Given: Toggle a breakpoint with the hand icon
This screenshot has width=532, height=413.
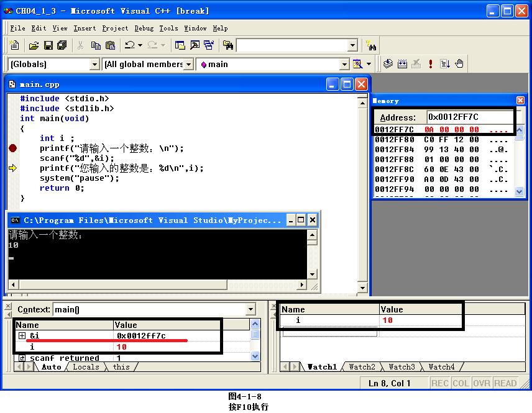Looking at the screenshot, I should 459,63.
